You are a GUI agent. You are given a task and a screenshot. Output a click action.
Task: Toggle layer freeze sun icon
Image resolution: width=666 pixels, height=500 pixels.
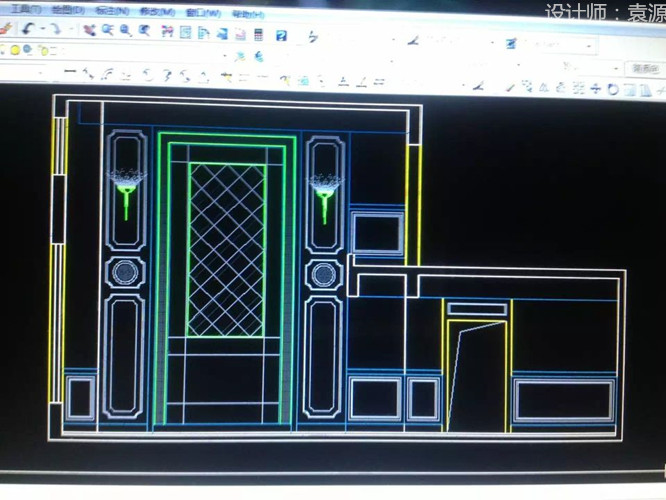[17, 49]
